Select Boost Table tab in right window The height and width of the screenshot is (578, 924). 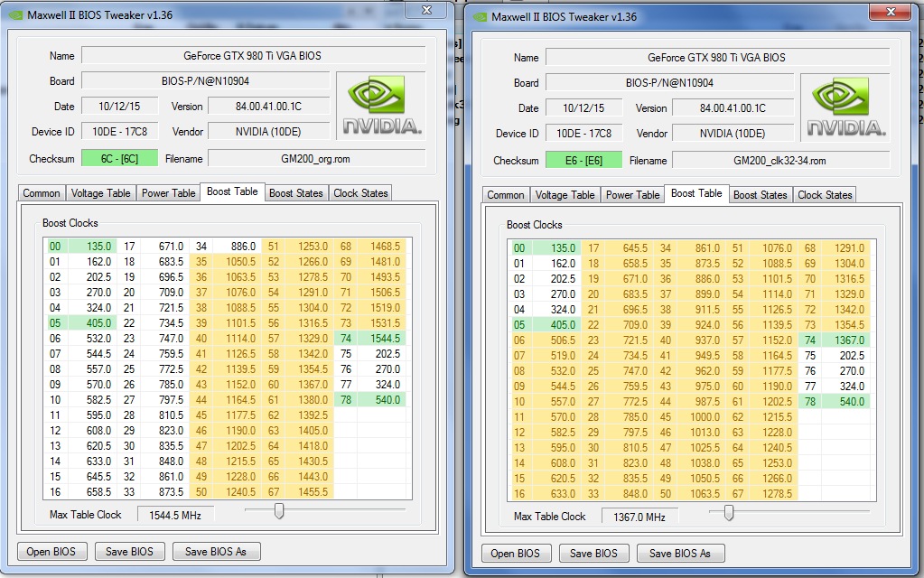coord(696,193)
